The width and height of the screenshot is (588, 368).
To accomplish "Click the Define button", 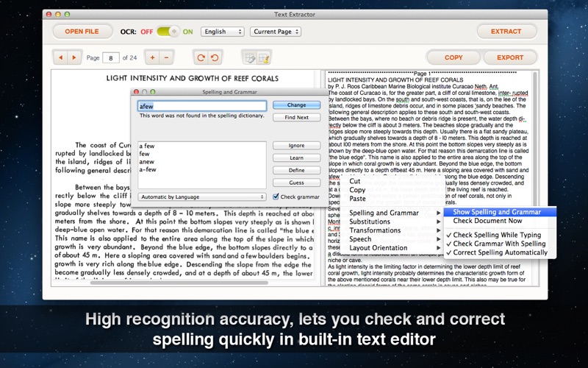I will [296, 171].
